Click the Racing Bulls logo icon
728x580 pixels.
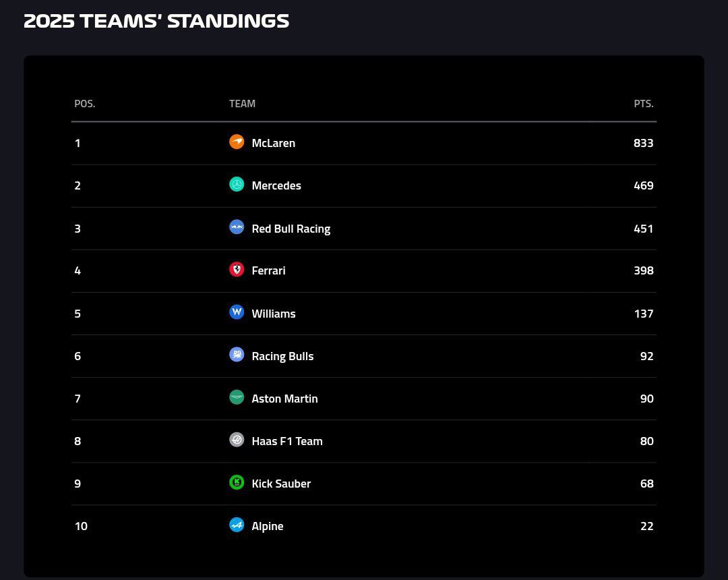tap(237, 355)
